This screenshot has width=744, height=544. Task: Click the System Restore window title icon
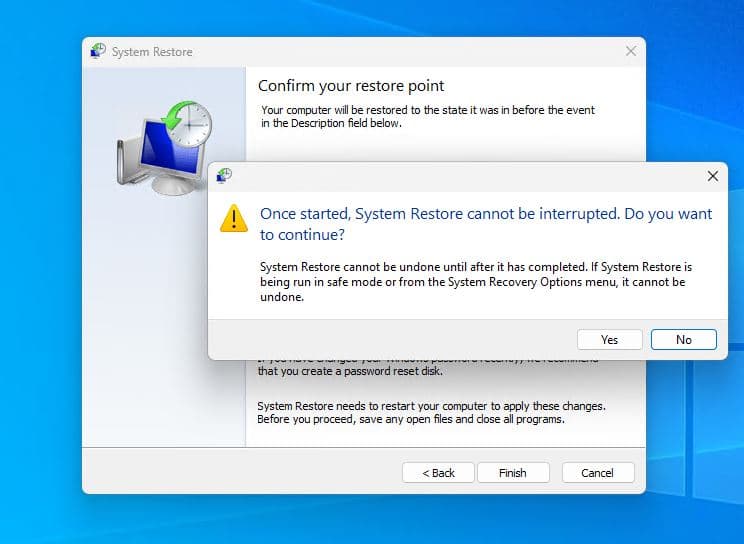(x=98, y=51)
